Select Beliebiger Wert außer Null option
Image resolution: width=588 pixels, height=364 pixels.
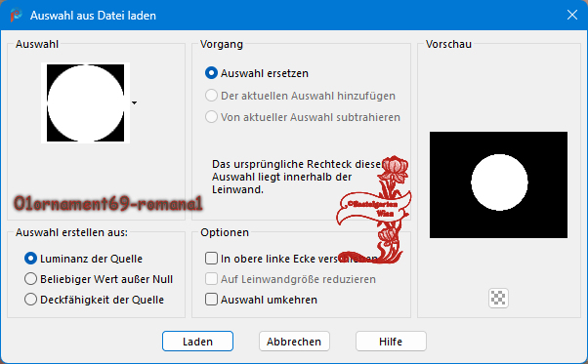click(x=30, y=279)
